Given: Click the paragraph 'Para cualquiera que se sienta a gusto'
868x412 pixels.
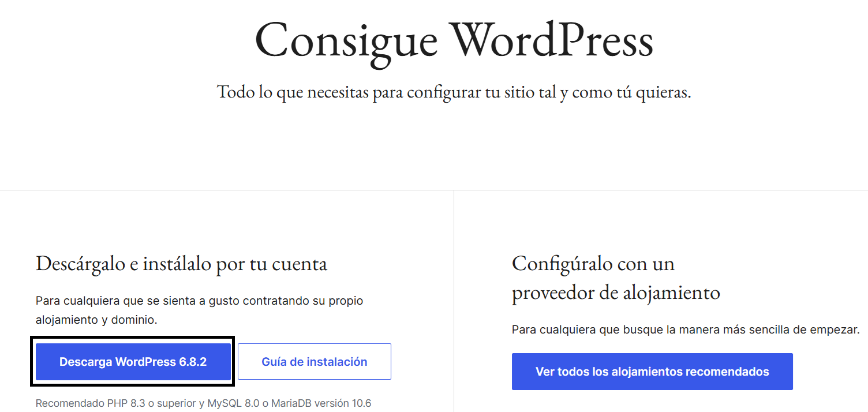Looking at the screenshot, I should [200, 310].
